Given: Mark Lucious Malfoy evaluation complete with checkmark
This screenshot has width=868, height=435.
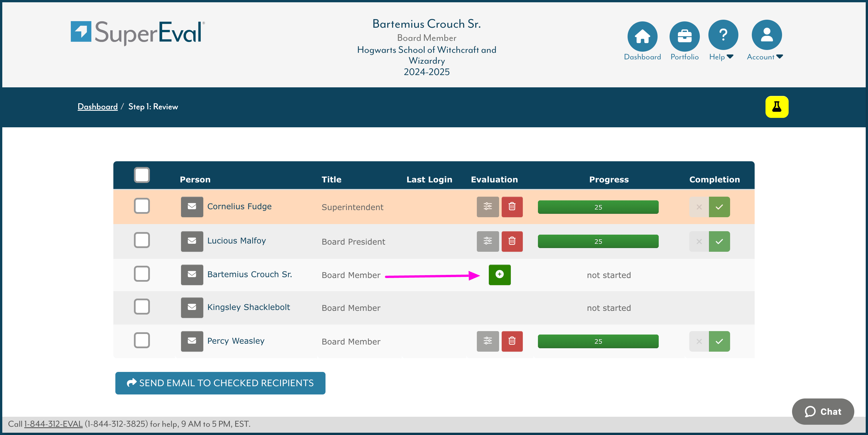Looking at the screenshot, I should pos(719,241).
